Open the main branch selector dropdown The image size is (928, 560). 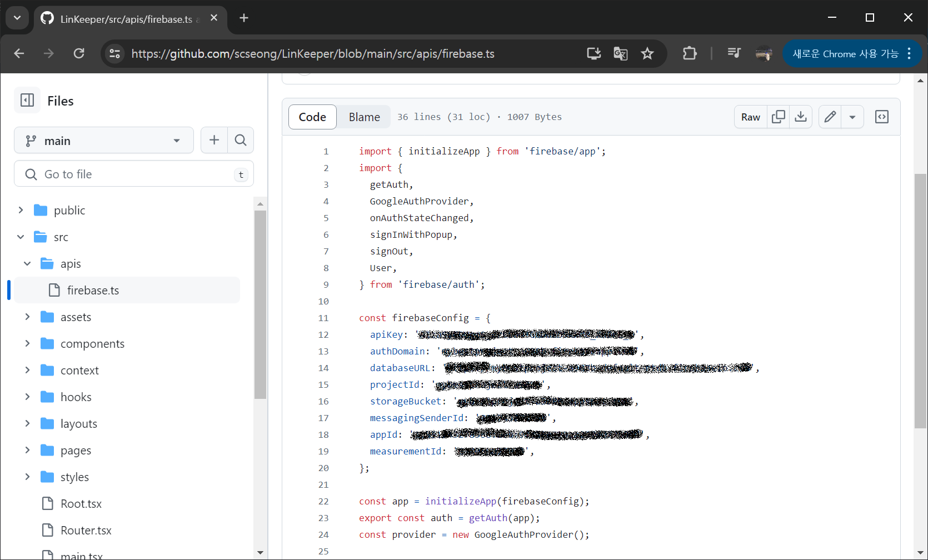click(x=104, y=141)
